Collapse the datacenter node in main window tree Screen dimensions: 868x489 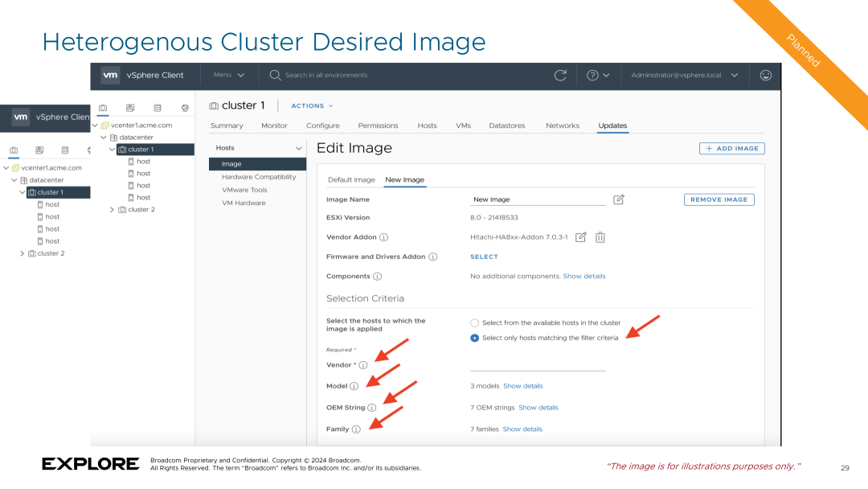click(x=104, y=138)
